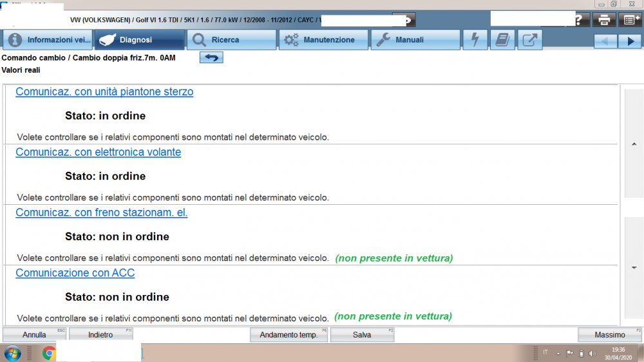Open the help question mark icon
The image size is (644, 362).
(x=578, y=20)
